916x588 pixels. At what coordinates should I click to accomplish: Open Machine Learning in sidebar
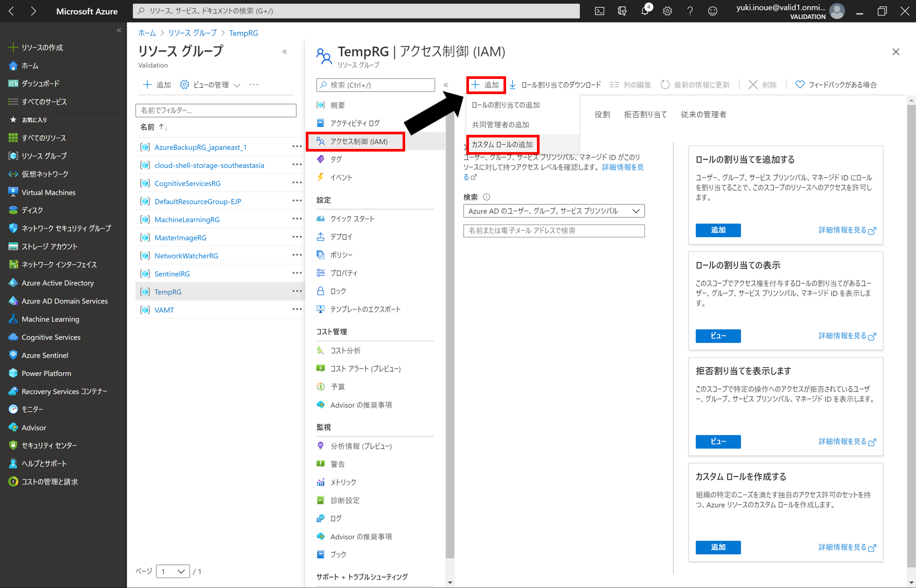[x=50, y=319]
